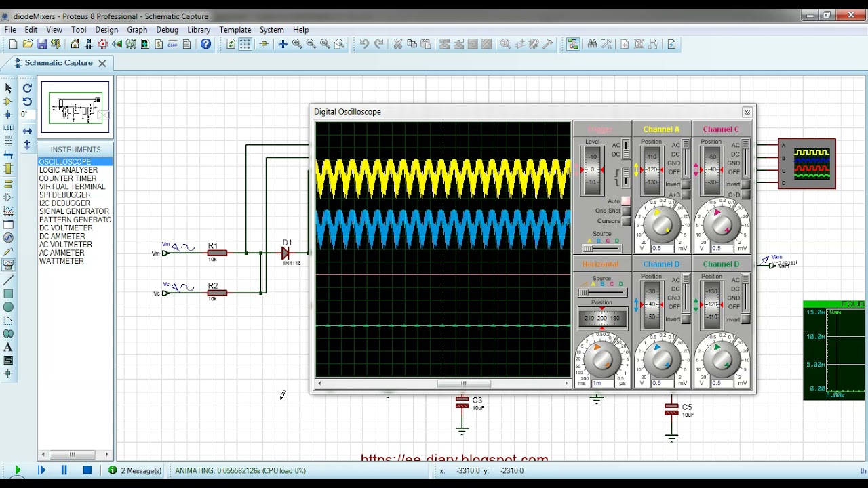Close the Digital Oscilloscope window
868x488 pixels.
[x=747, y=112]
